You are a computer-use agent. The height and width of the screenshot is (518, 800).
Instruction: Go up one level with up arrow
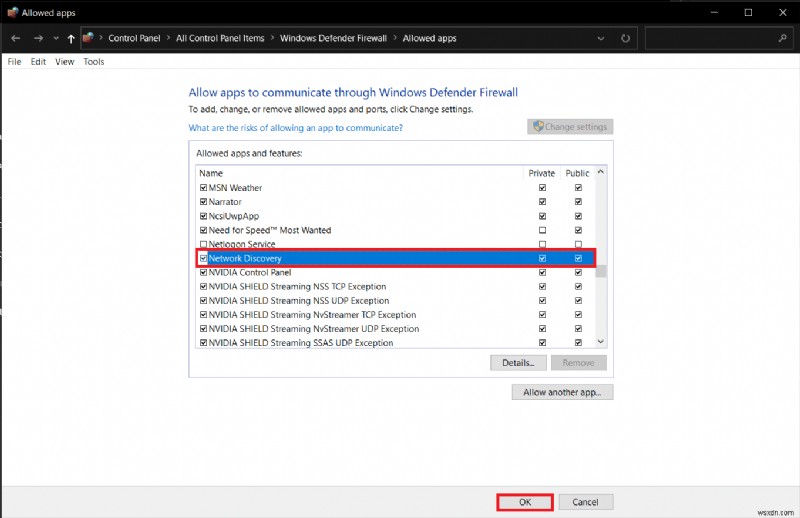tap(71, 38)
